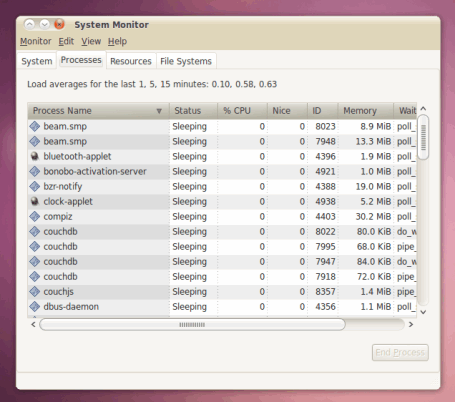This screenshot has width=455, height=402.
Task: Open the Help menu
Action: [117, 41]
